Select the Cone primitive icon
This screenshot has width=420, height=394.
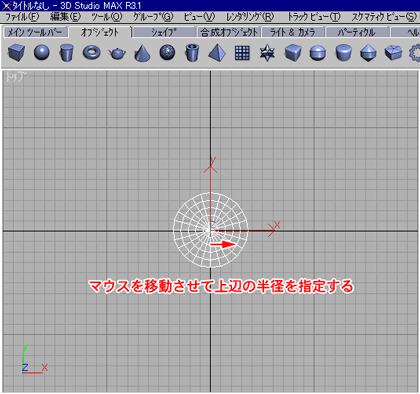(142, 53)
